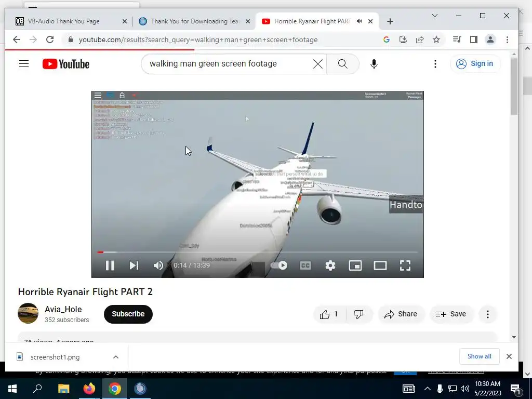
Task: Go back to previous page
Action: 16,39
